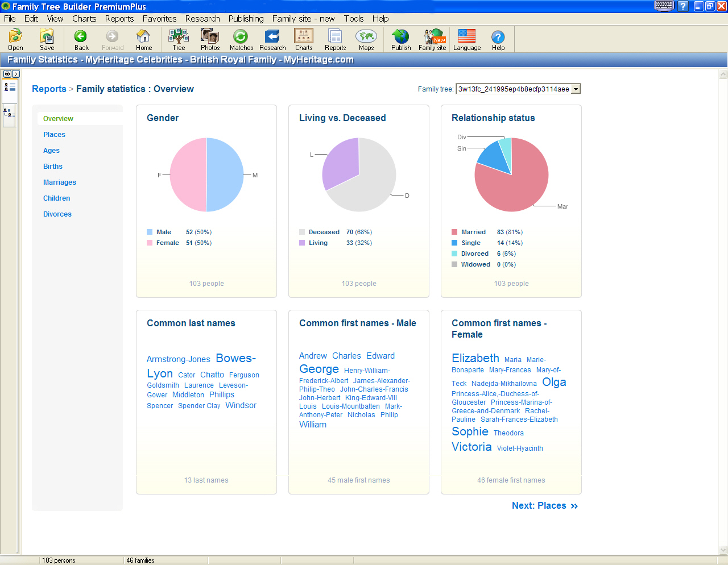Viewport: 728px width, 565px height.
Task: Click the on-screen keyboard icon in title bar
Action: point(664,6)
